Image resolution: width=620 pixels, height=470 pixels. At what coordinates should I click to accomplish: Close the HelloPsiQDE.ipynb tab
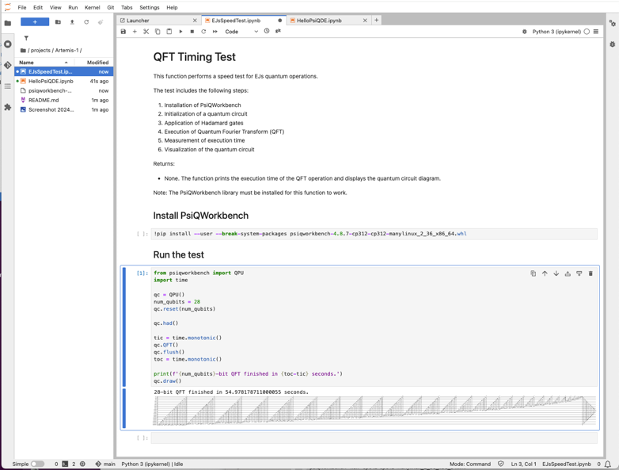point(365,21)
